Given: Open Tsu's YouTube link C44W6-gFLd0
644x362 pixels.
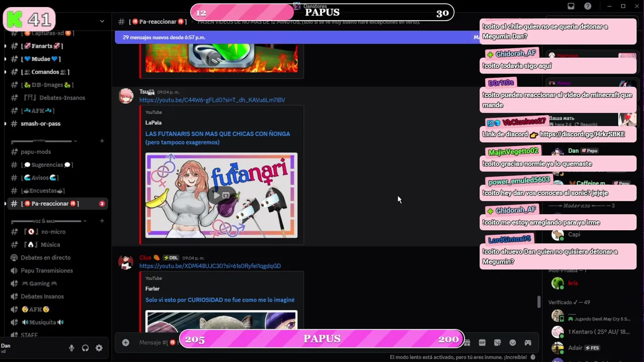Looking at the screenshot, I should click(212, 100).
